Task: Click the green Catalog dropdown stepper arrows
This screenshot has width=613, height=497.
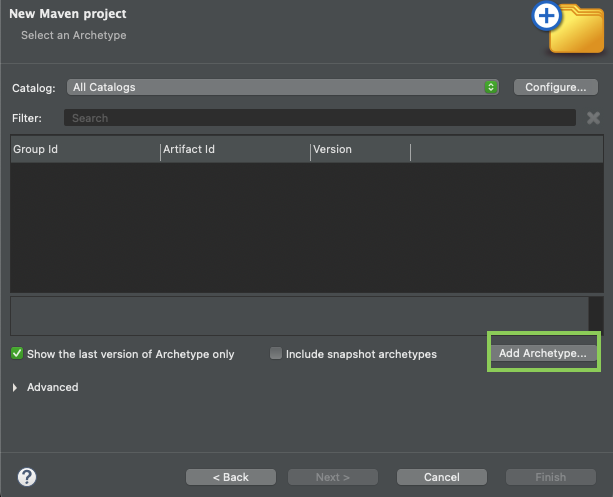Action: (x=491, y=87)
